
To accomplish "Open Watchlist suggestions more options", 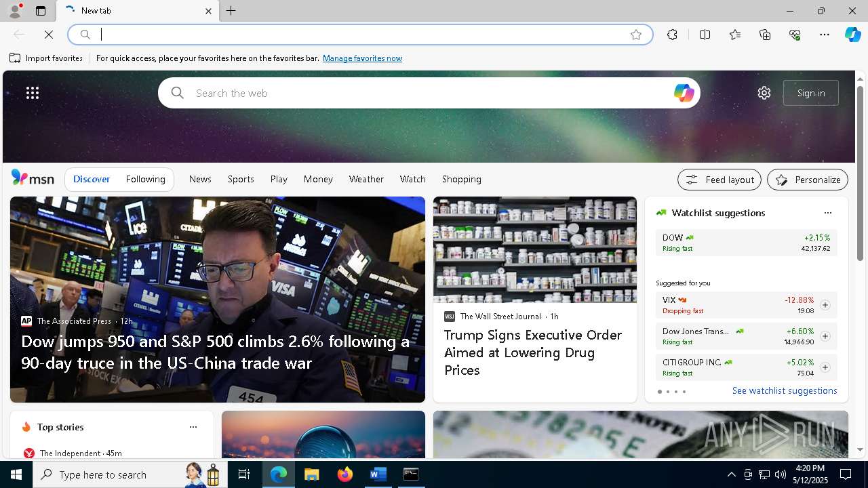I will point(827,213).
